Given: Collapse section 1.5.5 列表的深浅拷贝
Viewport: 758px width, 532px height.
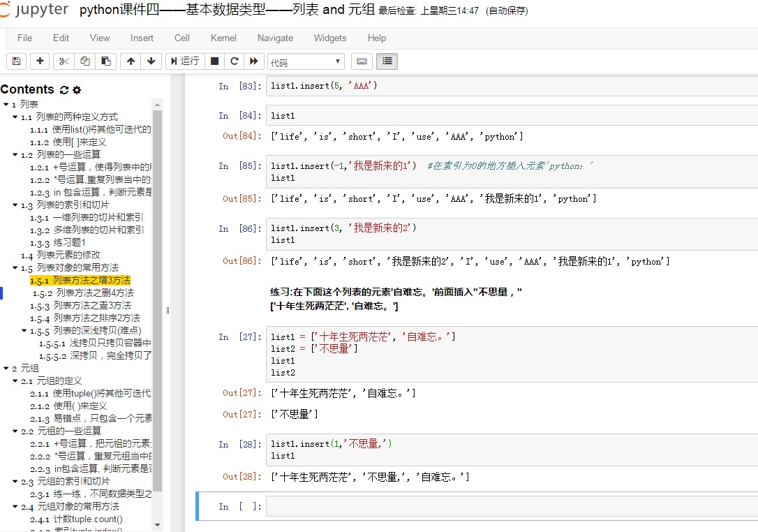Looking at the screenshot, I should [x=24, y=331].
